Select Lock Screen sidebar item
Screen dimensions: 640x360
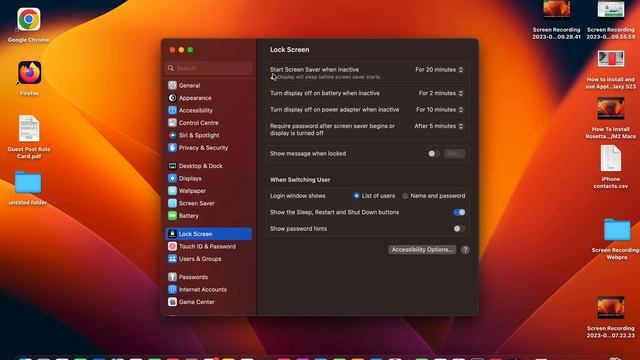point(209,234)
